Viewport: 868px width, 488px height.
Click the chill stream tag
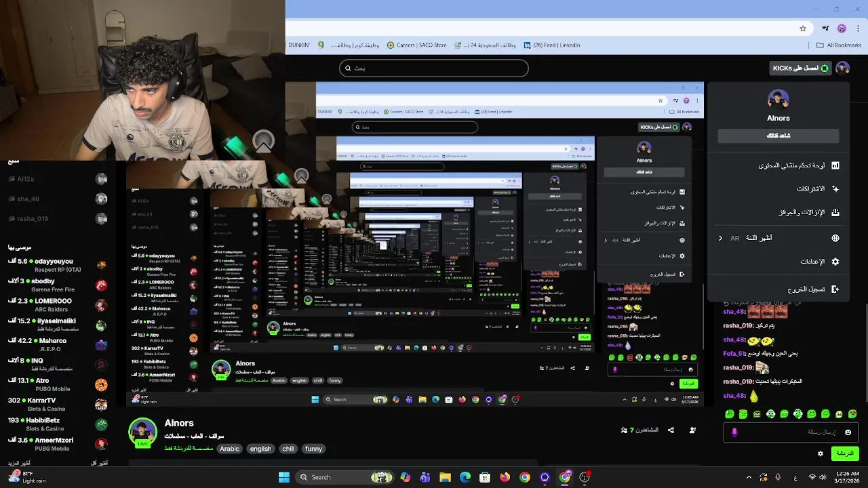288,449
